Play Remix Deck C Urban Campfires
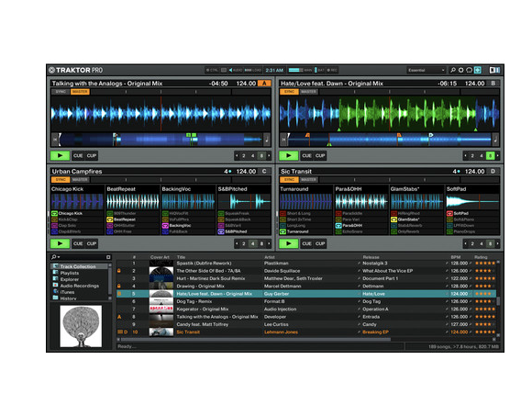Viewport: 532px width, 405px height. tap(60, 243)
